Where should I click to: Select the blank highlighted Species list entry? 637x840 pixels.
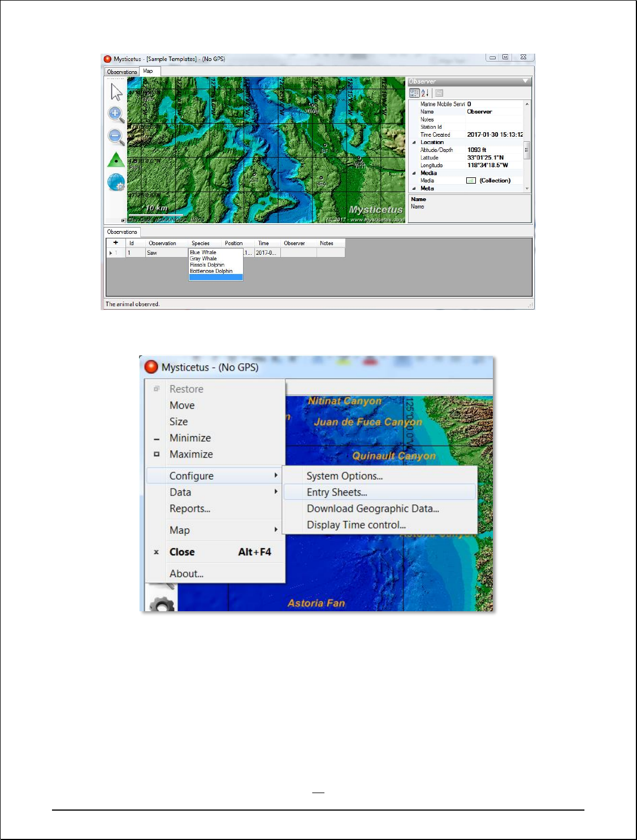tap(216, 277)
